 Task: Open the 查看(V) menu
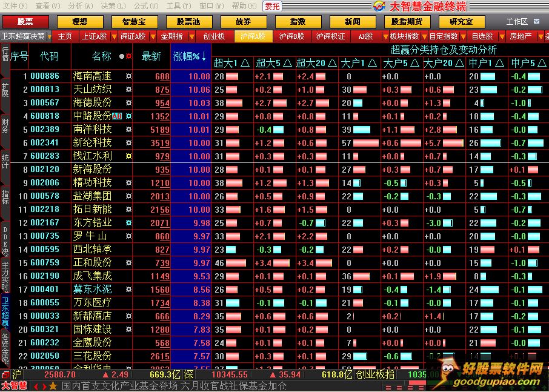pos(48,6)
